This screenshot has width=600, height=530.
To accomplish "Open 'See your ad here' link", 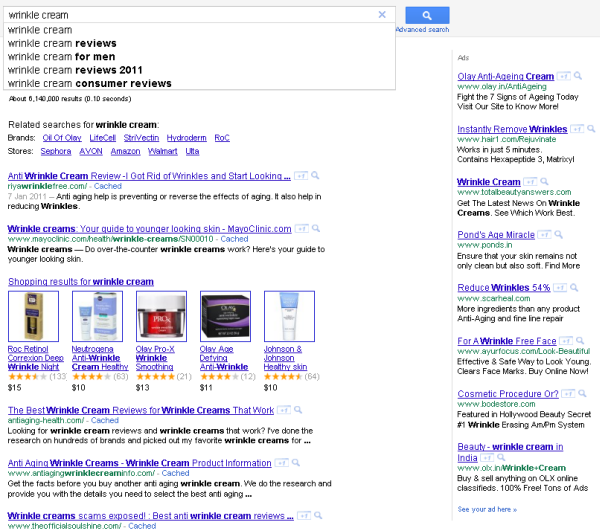I will (487, 509).
